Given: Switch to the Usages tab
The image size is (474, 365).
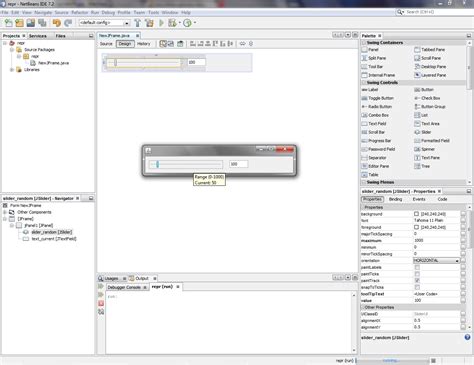Looking at the screenshot, I should point(111,278).
